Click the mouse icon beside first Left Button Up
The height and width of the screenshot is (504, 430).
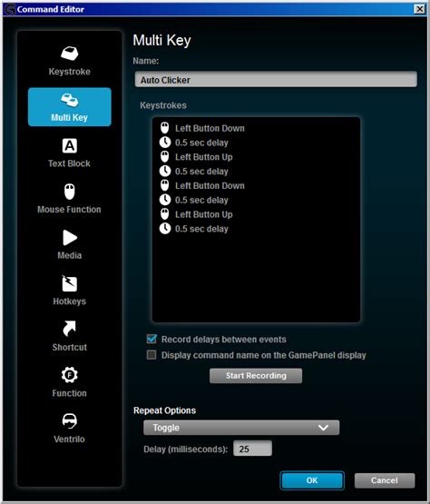coord(165,156)
